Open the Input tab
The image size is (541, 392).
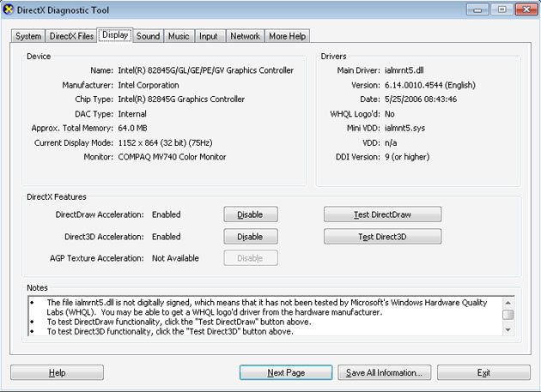(x=209, y=36)
